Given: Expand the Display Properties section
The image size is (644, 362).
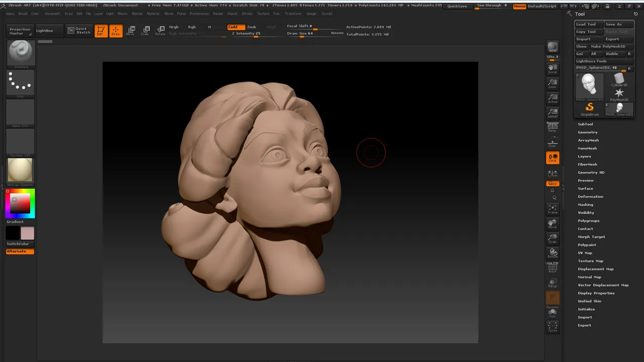Looking at the screenshot, I should click(596, 293).
